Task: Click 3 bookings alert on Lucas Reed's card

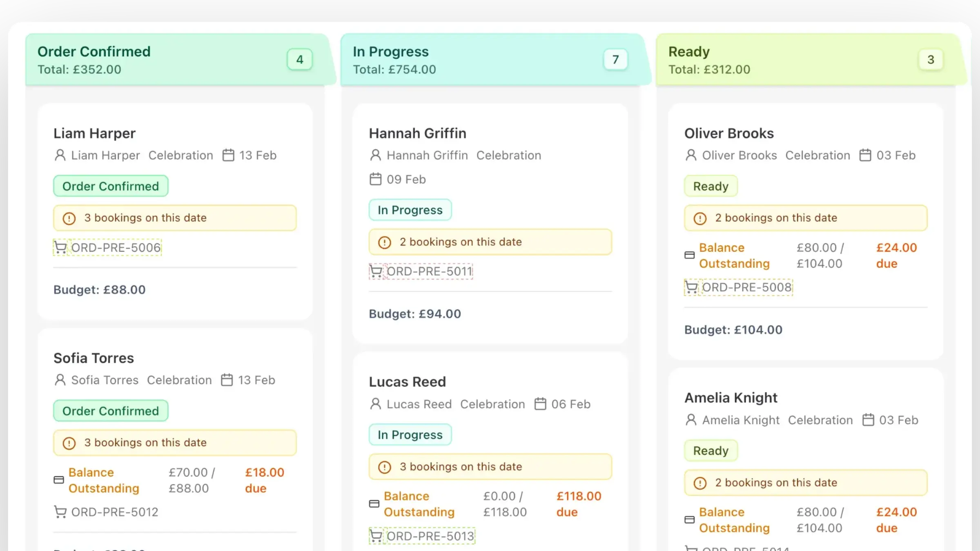Action: [490, 467]
